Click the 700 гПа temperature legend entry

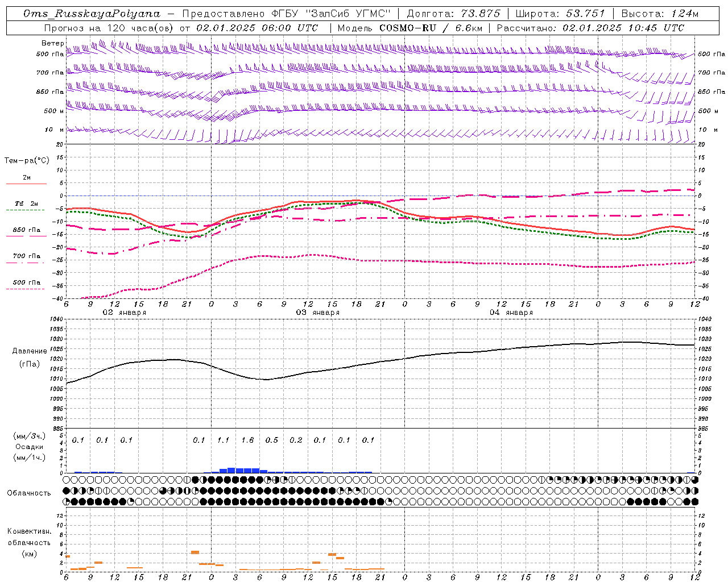[x=27, y=256]
